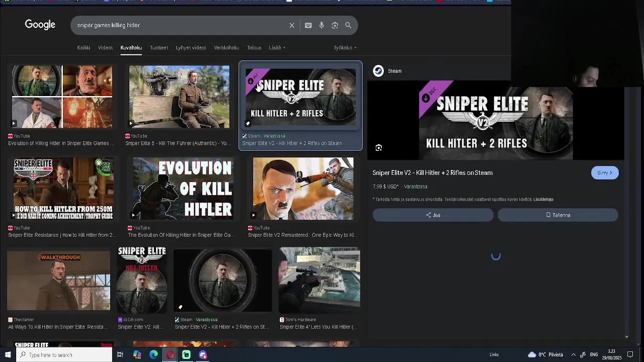Click the '7,99 $ USD*' price text
This screenshot has height=362, width=644.
[x=385, y=187]
